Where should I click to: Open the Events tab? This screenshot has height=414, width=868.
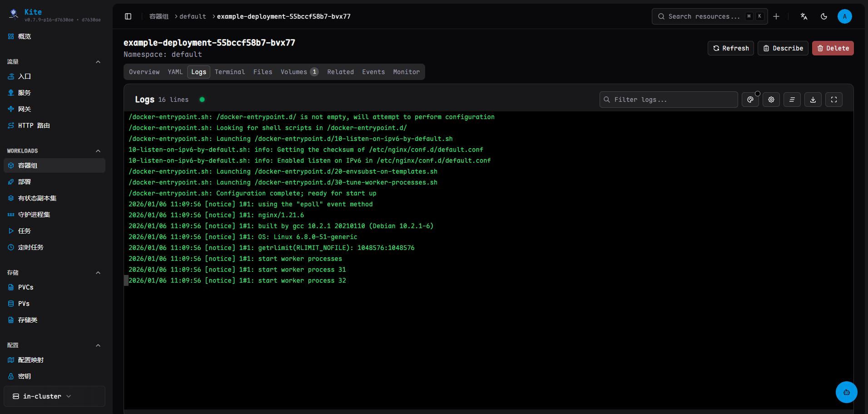[x=373, y=72]
